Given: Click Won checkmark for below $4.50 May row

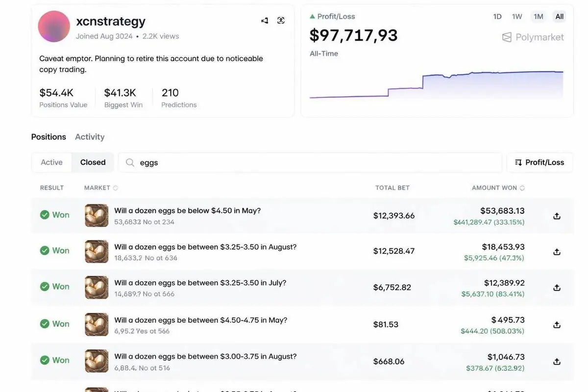Looking at the screenshot, I should pos(45,215).
